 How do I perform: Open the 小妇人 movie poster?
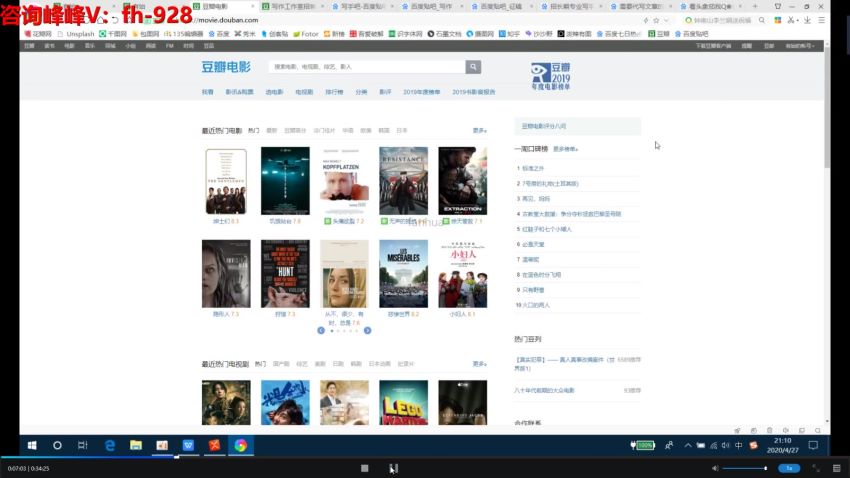(462, 274)
